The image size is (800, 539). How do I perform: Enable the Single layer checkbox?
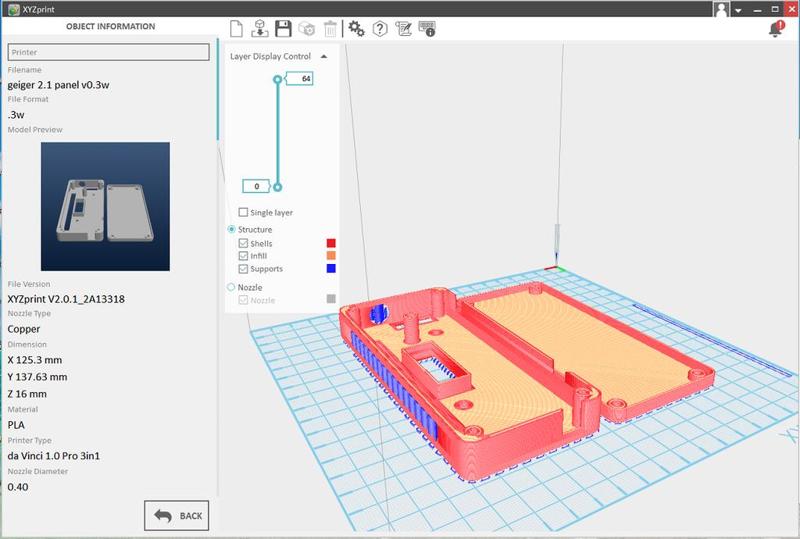pyautogui.click(x=243, y=212)
